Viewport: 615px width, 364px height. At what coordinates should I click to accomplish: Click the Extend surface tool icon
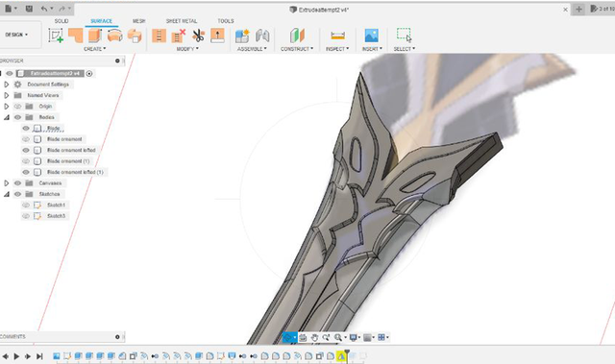click(217, 36)
